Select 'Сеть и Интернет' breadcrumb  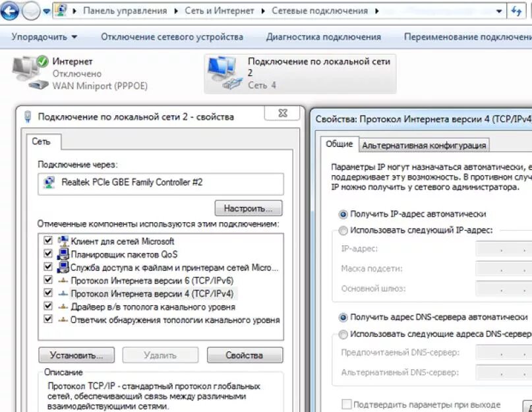tap(219, 11)
